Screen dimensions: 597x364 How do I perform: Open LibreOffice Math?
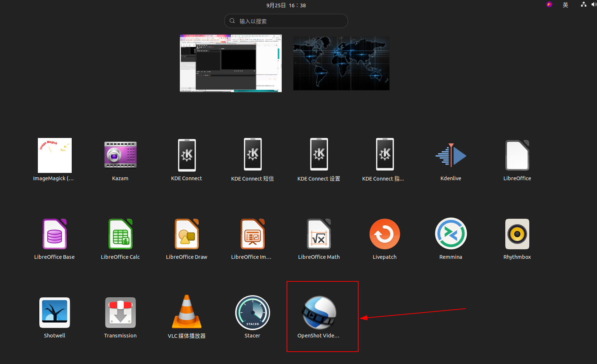point(319,234)
